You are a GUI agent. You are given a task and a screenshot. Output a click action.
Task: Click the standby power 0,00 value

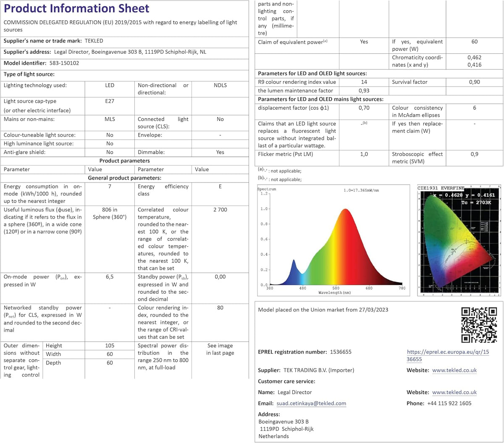220,277
